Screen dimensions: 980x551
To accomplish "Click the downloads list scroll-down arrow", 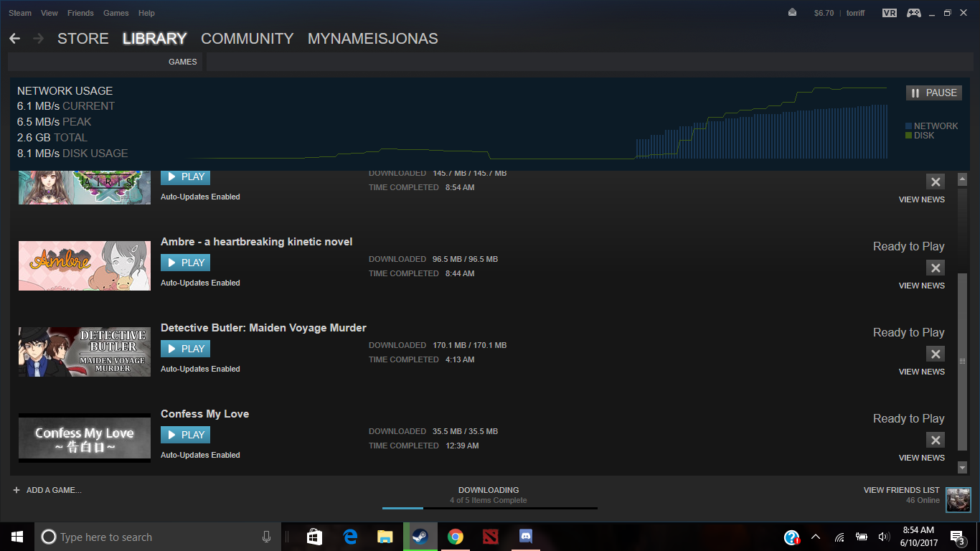I will click(x=963, y=468).
